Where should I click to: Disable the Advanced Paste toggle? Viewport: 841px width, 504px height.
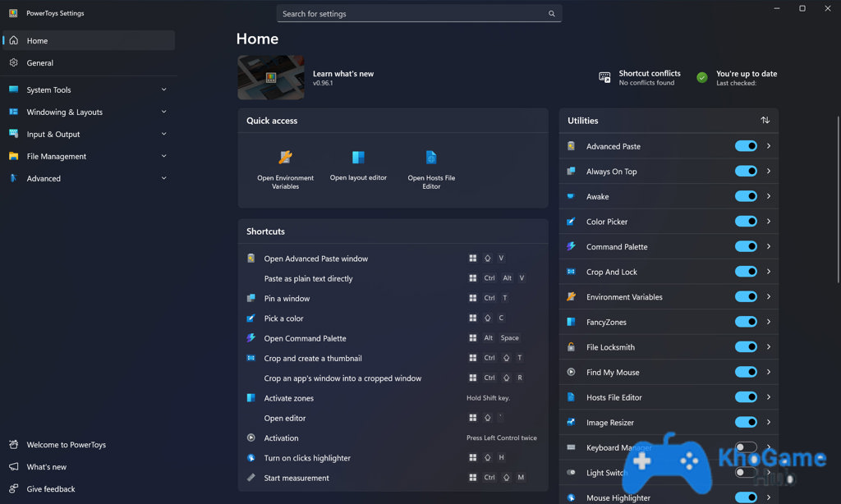click(x=745, y=146)
